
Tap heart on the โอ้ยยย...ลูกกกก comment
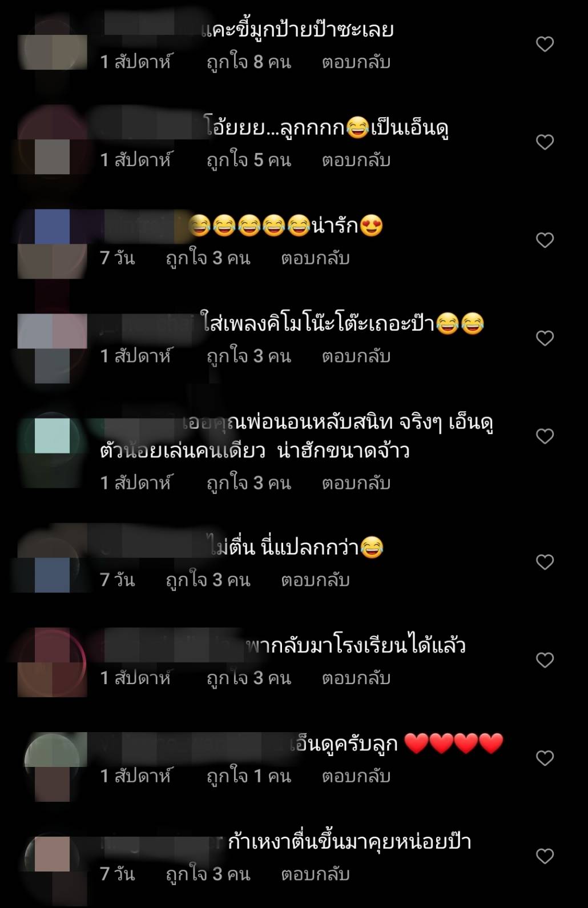[545, 142]
